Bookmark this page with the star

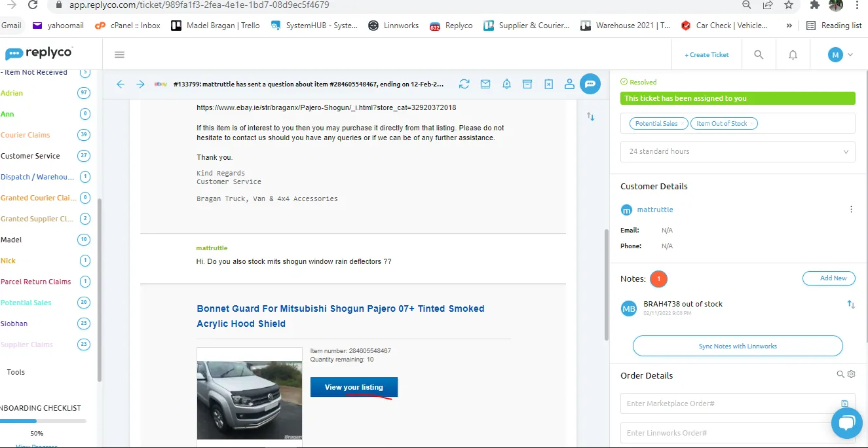(x=789, y=5)
